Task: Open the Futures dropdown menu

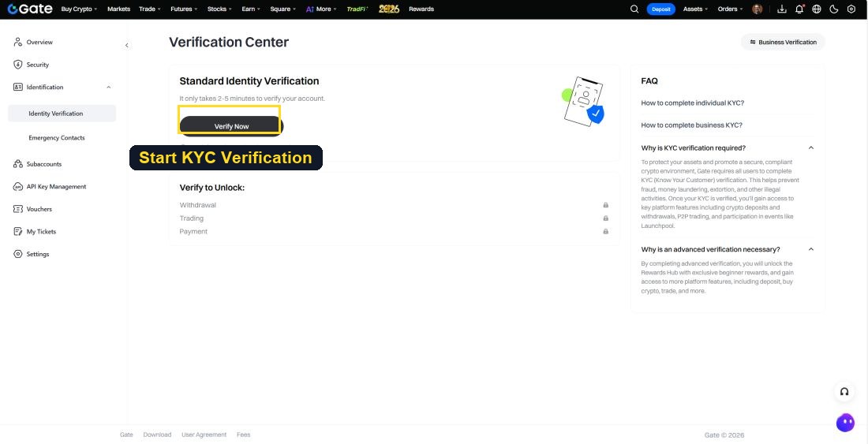Action: [x=184, y=9]
